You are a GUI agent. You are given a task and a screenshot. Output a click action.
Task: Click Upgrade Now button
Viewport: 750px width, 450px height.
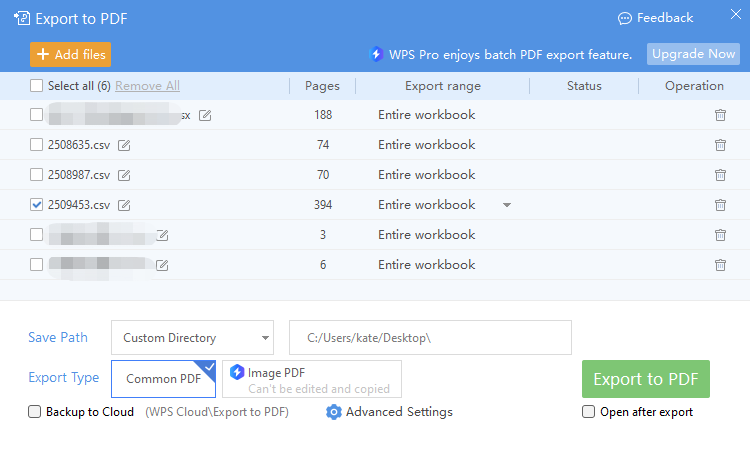pos(693,54)
